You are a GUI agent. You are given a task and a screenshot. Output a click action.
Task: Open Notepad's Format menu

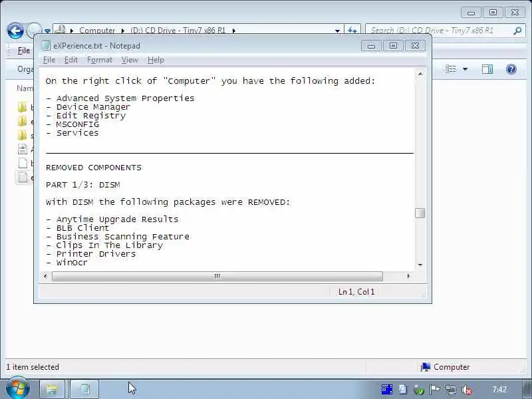tap(99, 60)
